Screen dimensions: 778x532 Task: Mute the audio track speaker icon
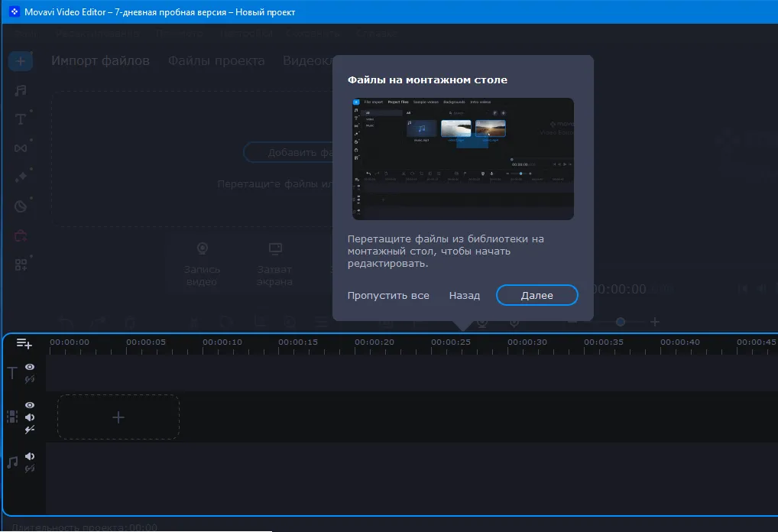point(30,455)
